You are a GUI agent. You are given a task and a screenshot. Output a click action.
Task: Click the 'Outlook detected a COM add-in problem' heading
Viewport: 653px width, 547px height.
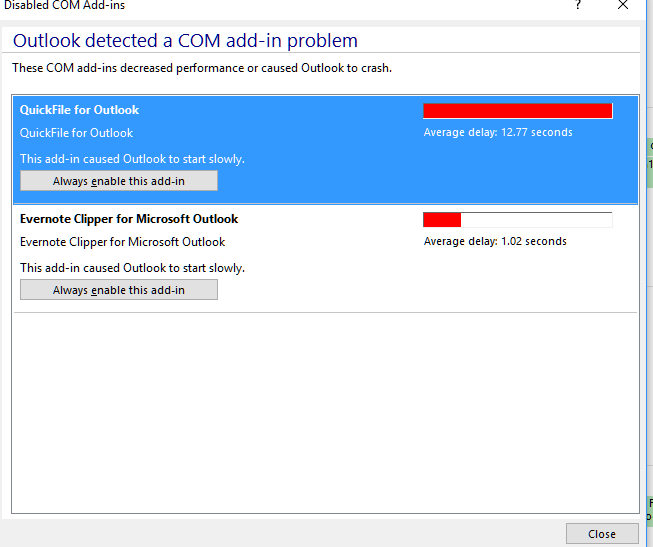(185, 41)
